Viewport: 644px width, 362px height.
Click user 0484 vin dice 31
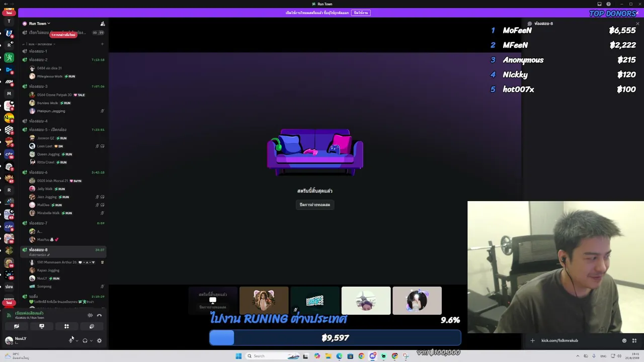tap(49, 68)
